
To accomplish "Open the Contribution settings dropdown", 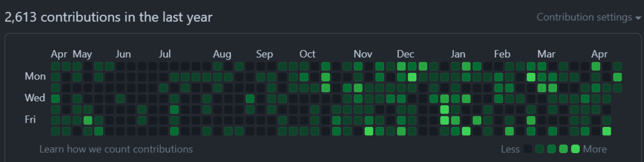I will tap(588, 17).
